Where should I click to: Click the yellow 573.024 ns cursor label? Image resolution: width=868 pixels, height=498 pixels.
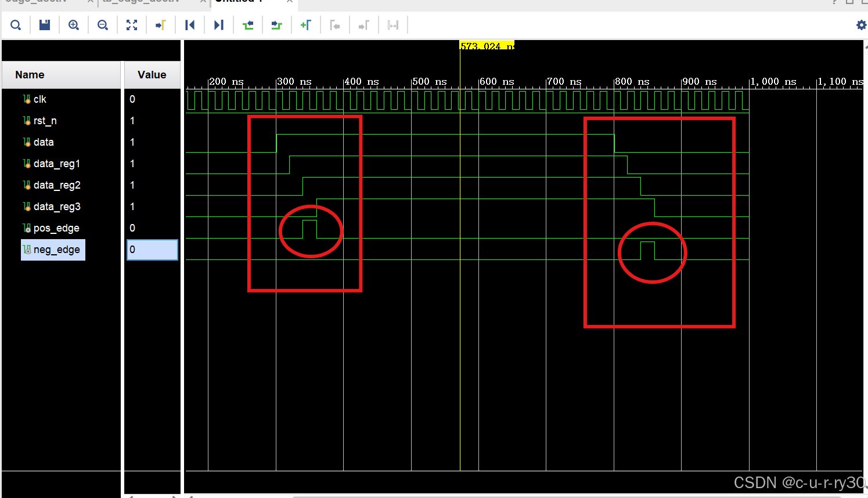(x=487, y=45)
